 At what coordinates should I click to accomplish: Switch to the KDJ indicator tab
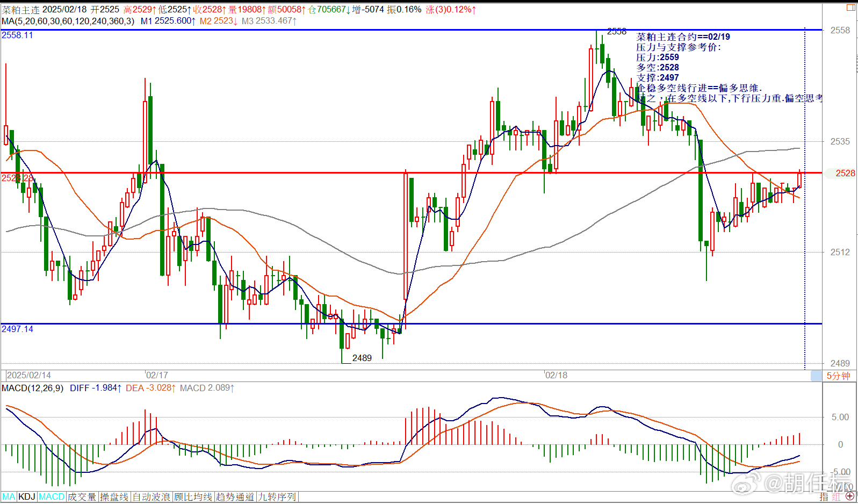[27, 497]
